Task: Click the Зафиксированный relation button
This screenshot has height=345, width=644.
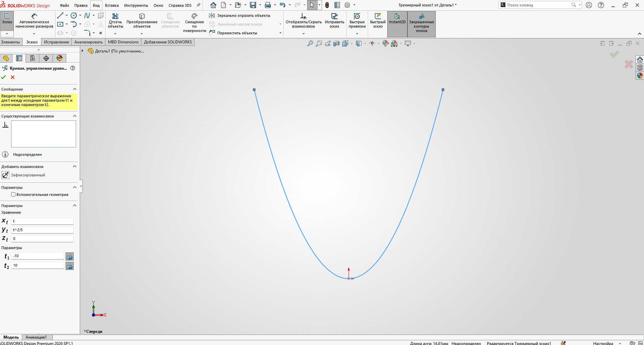Action: (6, 175)
